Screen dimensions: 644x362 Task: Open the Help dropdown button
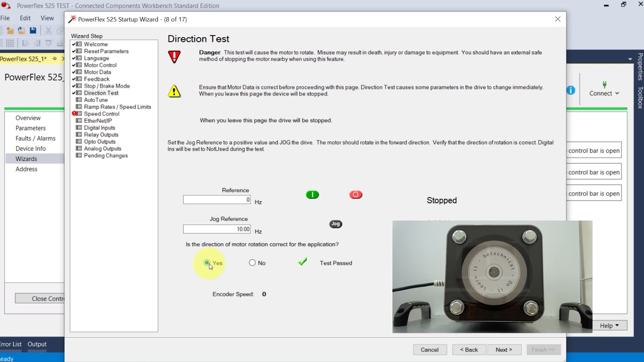pyautogui.click(x=610, y=326)
